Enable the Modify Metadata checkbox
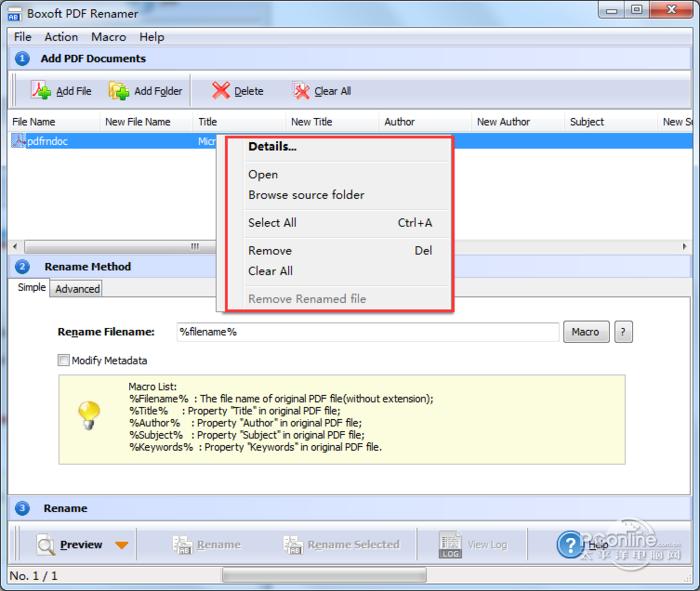Screen dimensions: 700x591 click(x=64, y=360)
